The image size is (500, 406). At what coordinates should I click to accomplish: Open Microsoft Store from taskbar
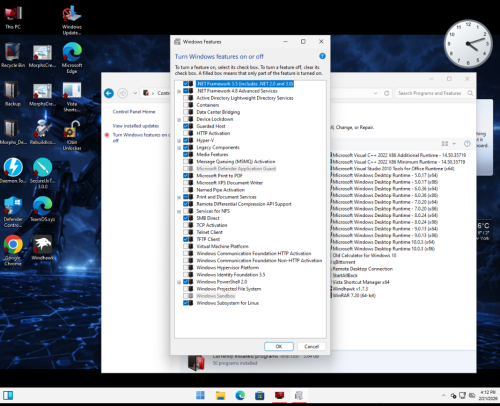click(x=260, y=395)
